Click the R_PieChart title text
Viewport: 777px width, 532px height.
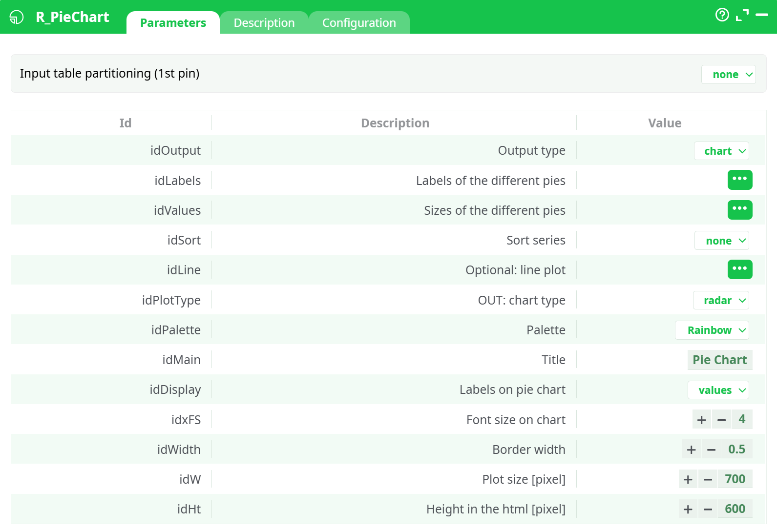[x=72, y=17]
